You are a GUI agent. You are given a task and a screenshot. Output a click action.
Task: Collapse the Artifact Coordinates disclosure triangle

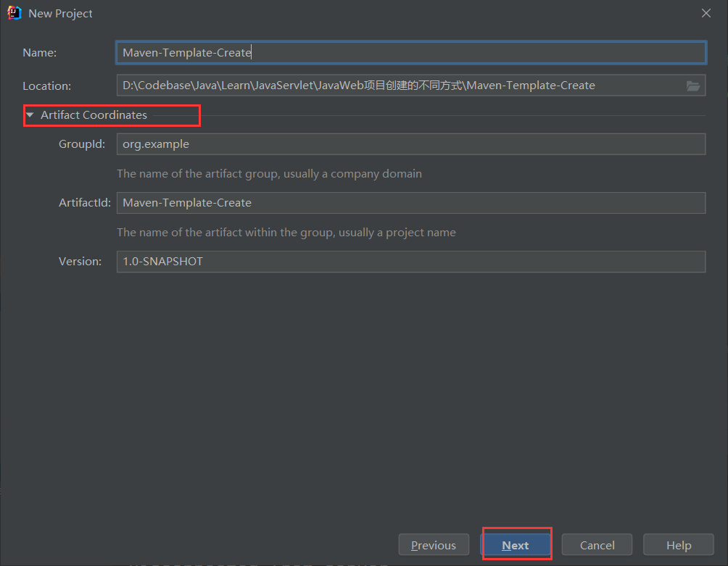[x=30, y=115]
